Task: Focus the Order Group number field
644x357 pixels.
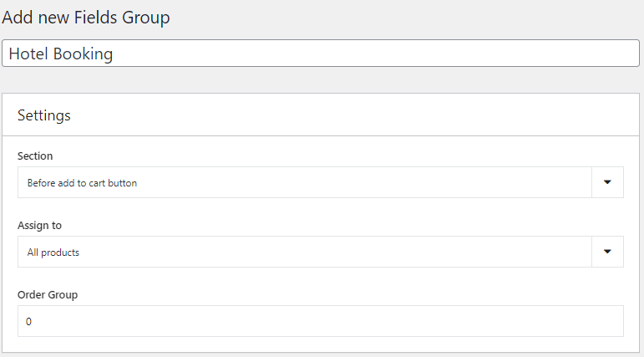Action: tap(321, 321)
